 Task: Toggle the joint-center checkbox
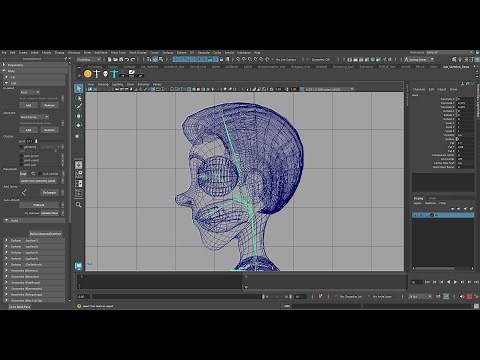click(22, 156)
